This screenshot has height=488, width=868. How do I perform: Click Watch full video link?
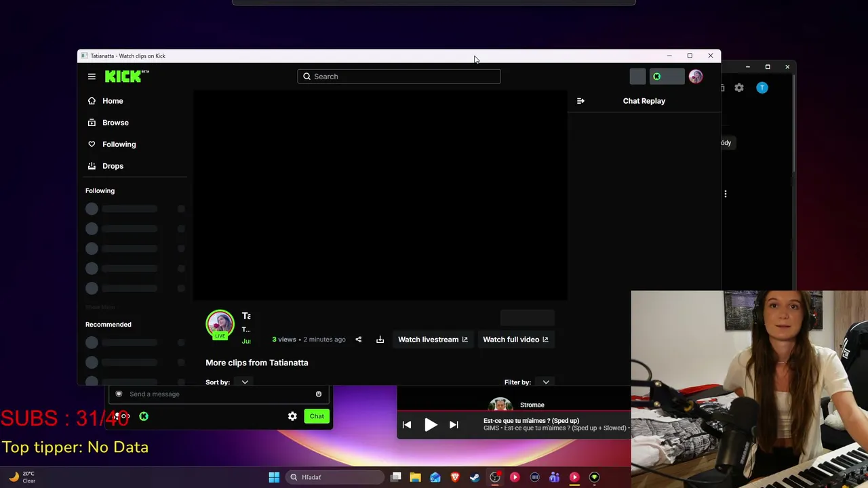[x=515, y=340]
